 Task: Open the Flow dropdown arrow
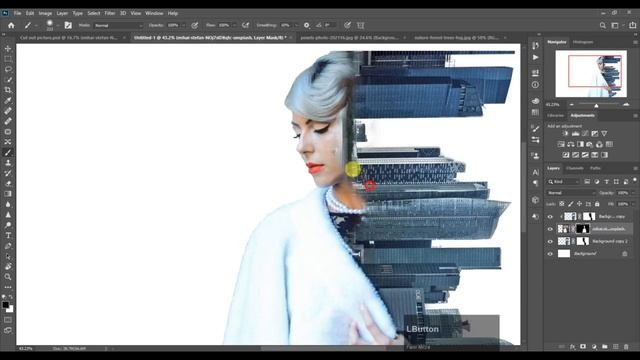pyautogui.click(x=234, y=25)
